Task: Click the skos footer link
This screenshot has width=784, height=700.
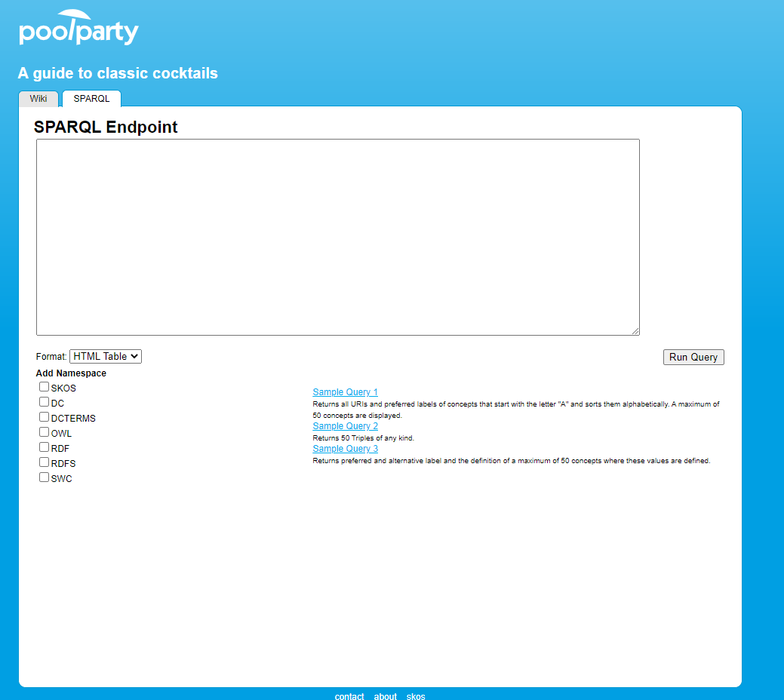Action: pos(416,695)
